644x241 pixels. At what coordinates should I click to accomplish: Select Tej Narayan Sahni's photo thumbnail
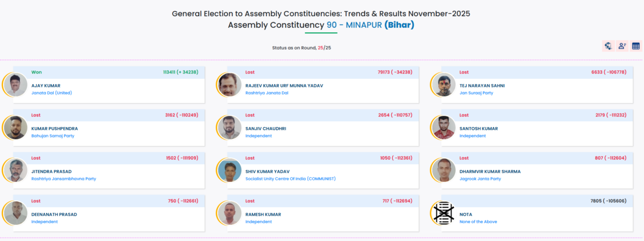444,85
